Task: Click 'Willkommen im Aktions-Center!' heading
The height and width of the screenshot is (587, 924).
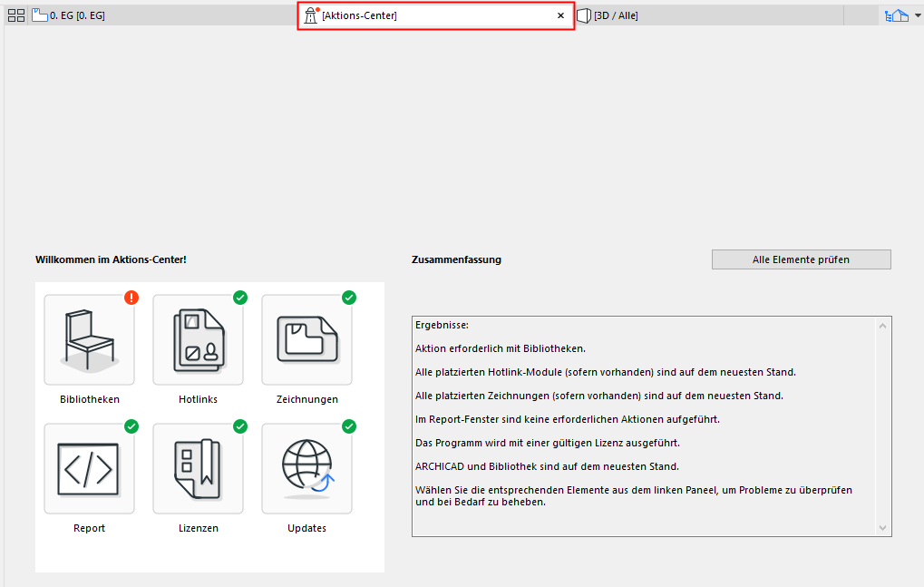Action: tap(111, 259)
